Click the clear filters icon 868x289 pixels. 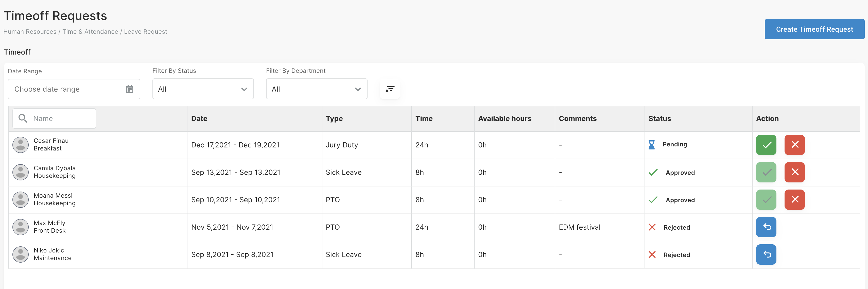pyautogui.click(x=390, y=89)
